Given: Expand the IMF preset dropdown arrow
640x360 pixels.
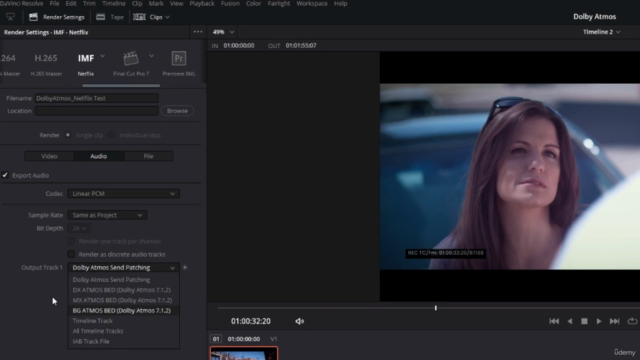Looking at the screenshot, I should pyautogui.click(x=102, y=56).
